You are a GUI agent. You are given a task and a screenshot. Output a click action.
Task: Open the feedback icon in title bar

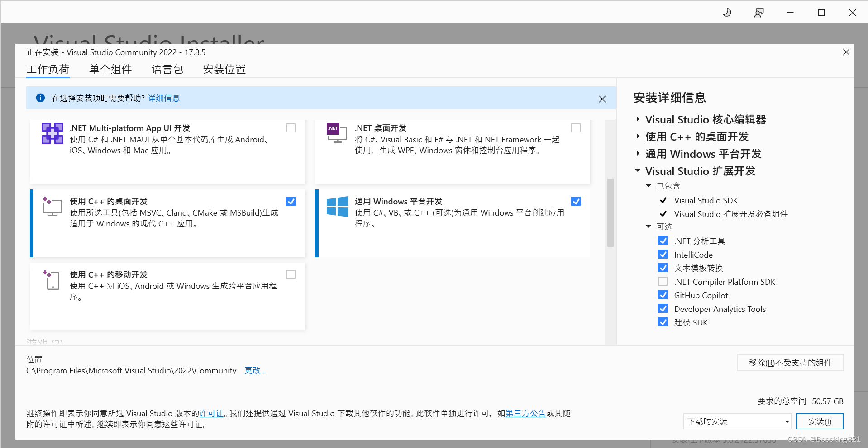tap(759, 12)
